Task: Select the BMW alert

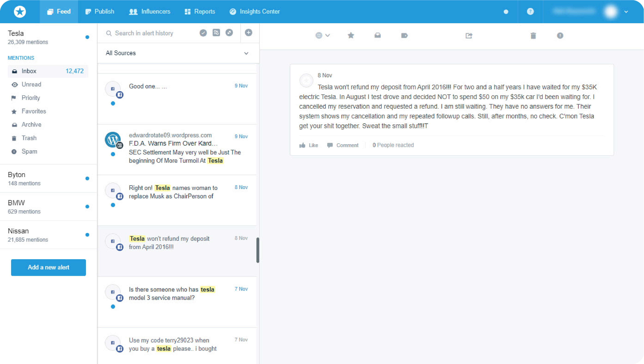Action: click(48, 207)
